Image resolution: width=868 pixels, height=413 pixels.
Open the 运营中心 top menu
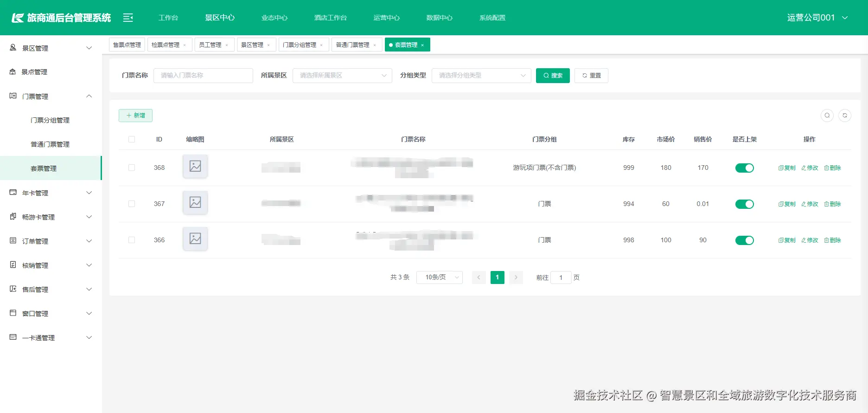pyautogui.click(x=387, y=18)
